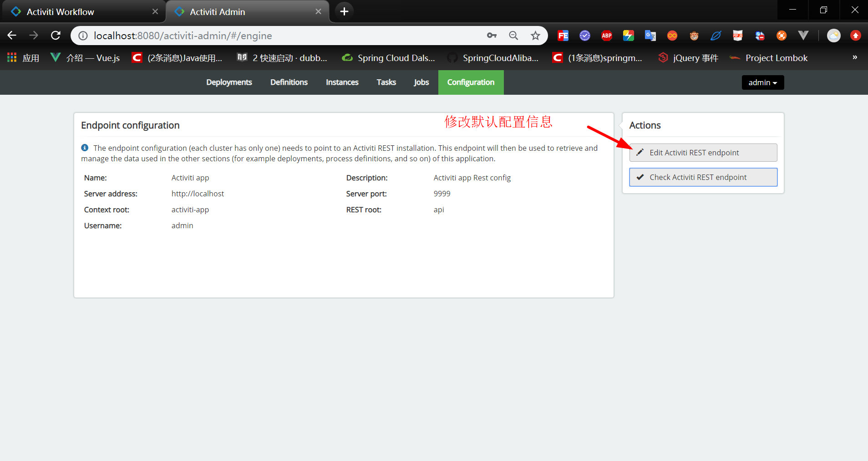Open the Jobs section

pos(421,82)
